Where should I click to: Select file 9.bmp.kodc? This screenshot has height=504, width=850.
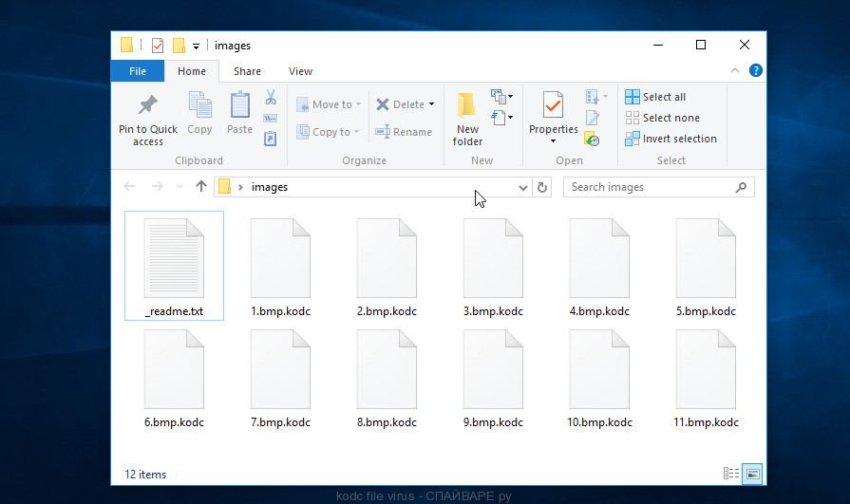coord(493,378)
